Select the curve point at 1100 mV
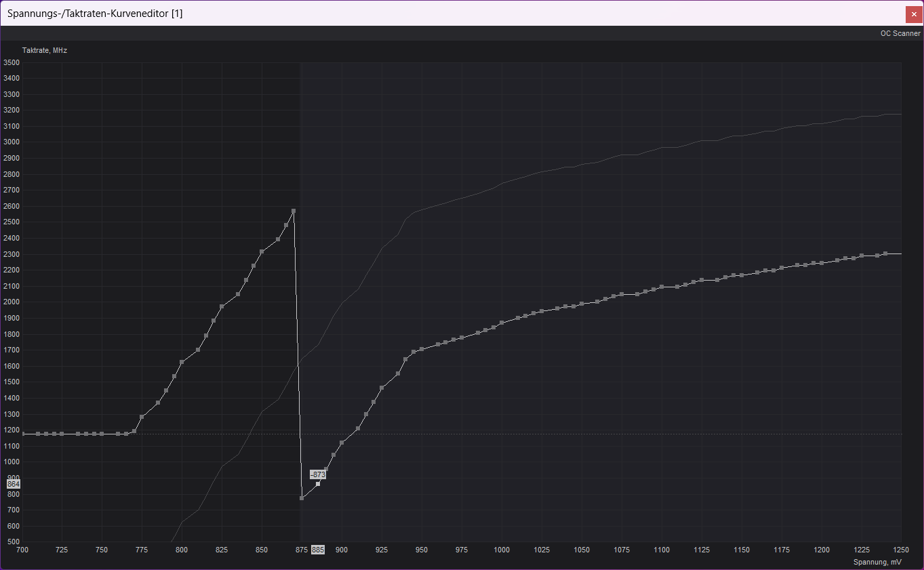Screen dimensions: 924x570 [662, 287]
